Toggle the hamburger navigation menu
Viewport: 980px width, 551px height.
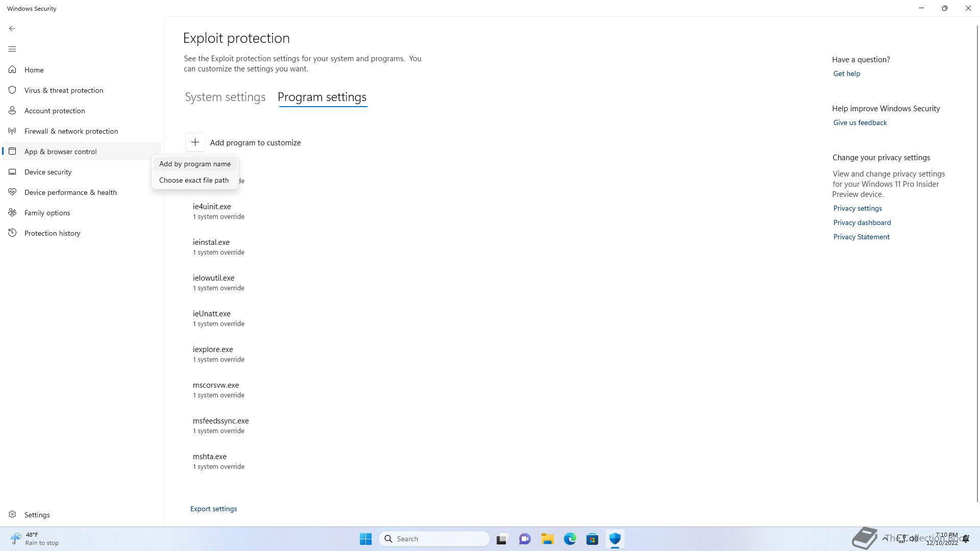[x=12, y=49]
